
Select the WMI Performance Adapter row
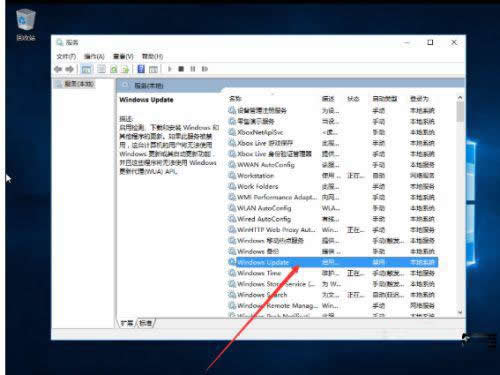pos(333,197)
